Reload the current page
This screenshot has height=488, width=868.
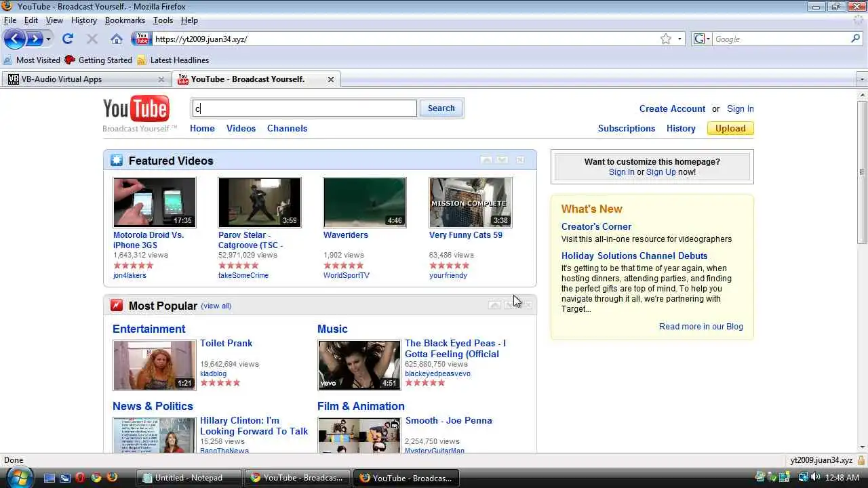pos(68,39)
